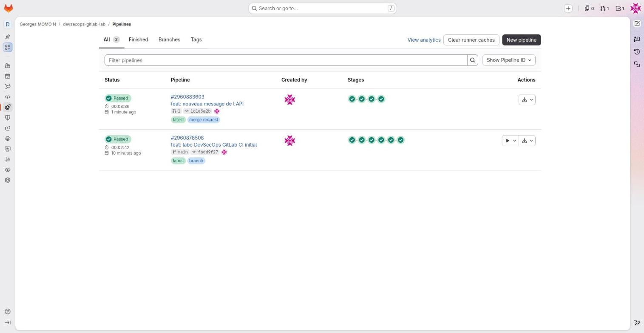This screenshot has width=644, height=333.
Task: Open the Show Pipeline ID dropdown
Action: tap(509, 60)
